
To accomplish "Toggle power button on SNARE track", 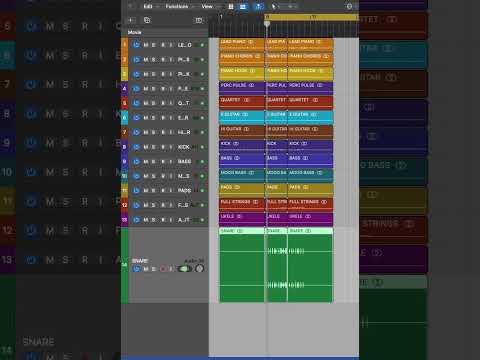I will coord(136,269).
